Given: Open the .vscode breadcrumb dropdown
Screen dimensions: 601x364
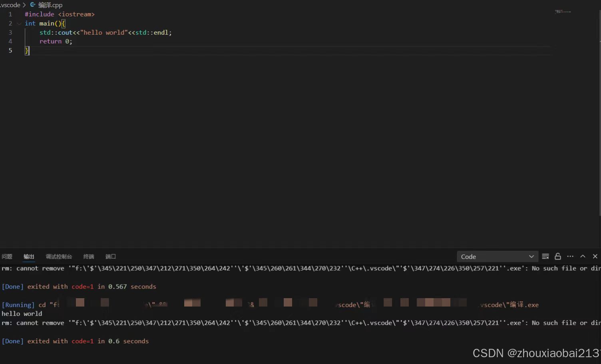Looking at the screenshot, I should point(11,5).
